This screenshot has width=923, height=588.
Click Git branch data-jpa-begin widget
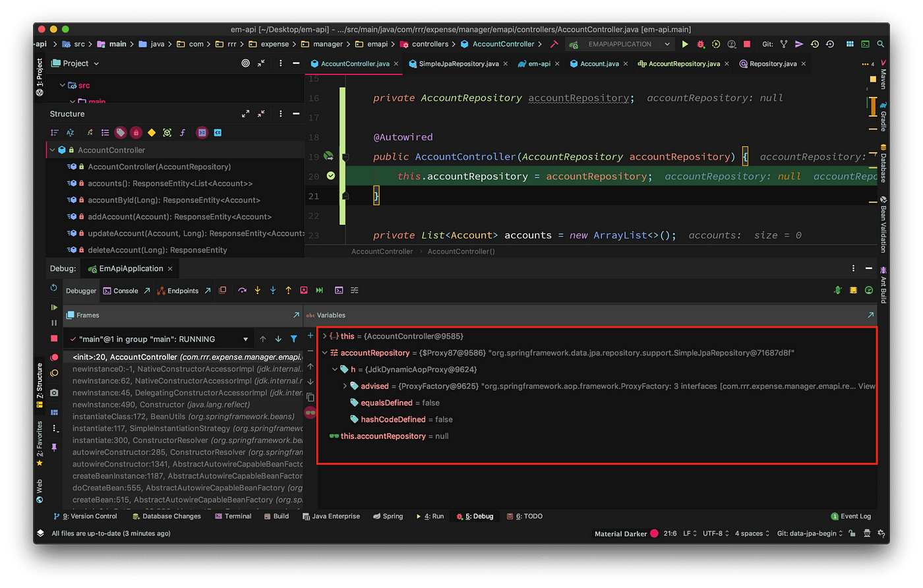click(x=810, y=533)
